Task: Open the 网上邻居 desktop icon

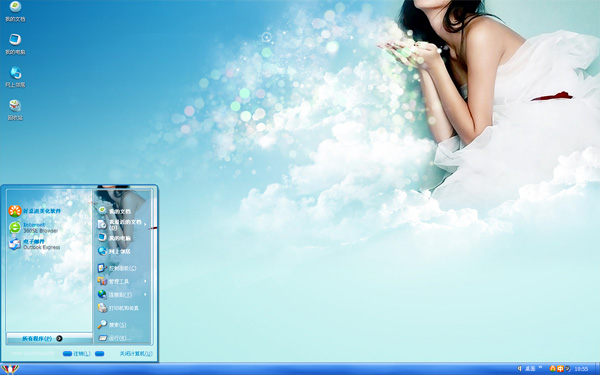Action: (15, 77)
